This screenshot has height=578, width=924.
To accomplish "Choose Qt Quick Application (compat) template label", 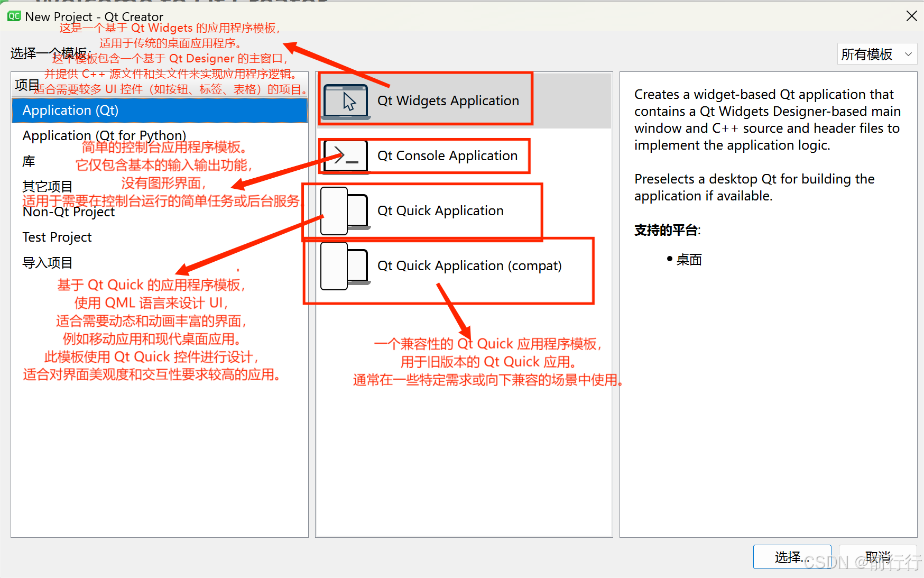I will coord(469,265).
